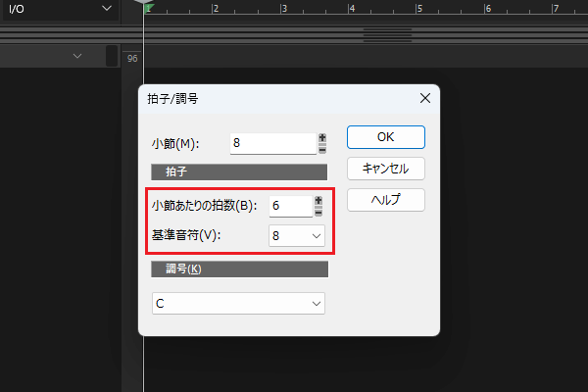Screen dimensions: 588x392
Task: Increase the 小節 value with plus stepper
Action: pos(321,138)
